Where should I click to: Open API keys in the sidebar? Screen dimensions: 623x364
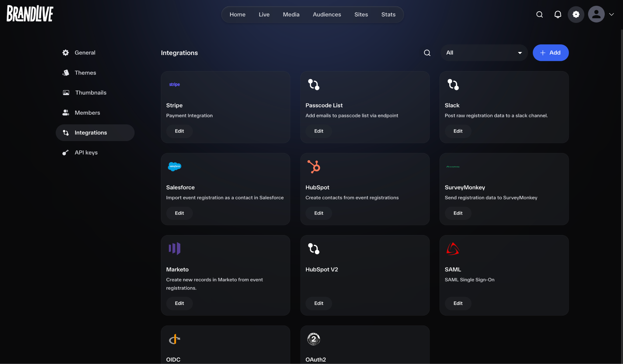tap(95, 152)
